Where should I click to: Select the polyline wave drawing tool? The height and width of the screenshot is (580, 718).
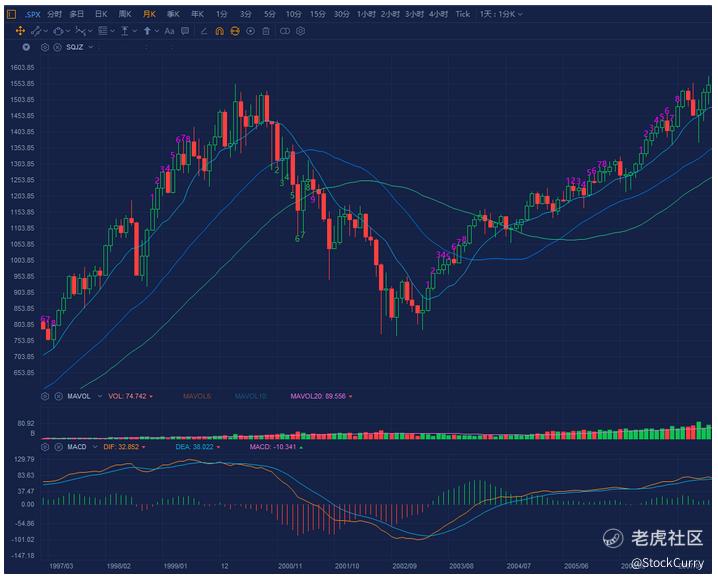[x=80, y=31]
